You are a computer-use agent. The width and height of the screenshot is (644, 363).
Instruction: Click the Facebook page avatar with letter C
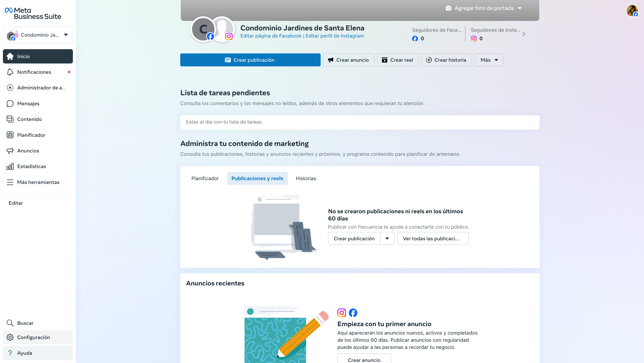point(203,29)
